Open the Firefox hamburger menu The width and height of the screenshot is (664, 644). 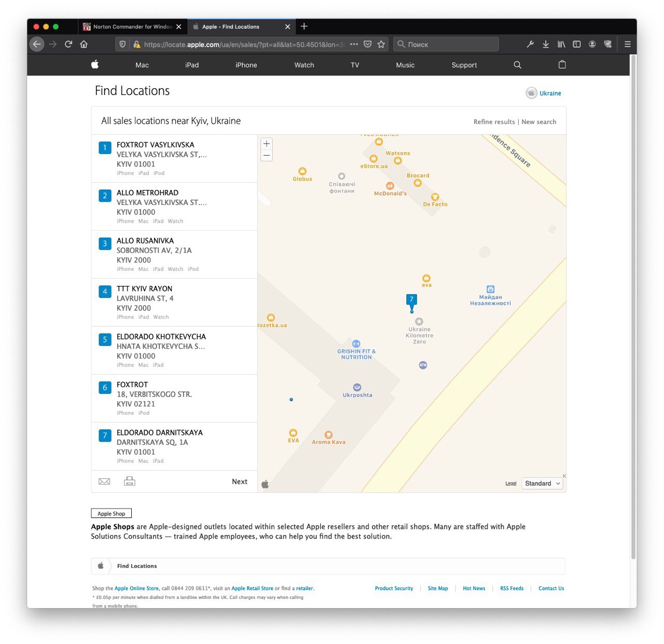627,45
